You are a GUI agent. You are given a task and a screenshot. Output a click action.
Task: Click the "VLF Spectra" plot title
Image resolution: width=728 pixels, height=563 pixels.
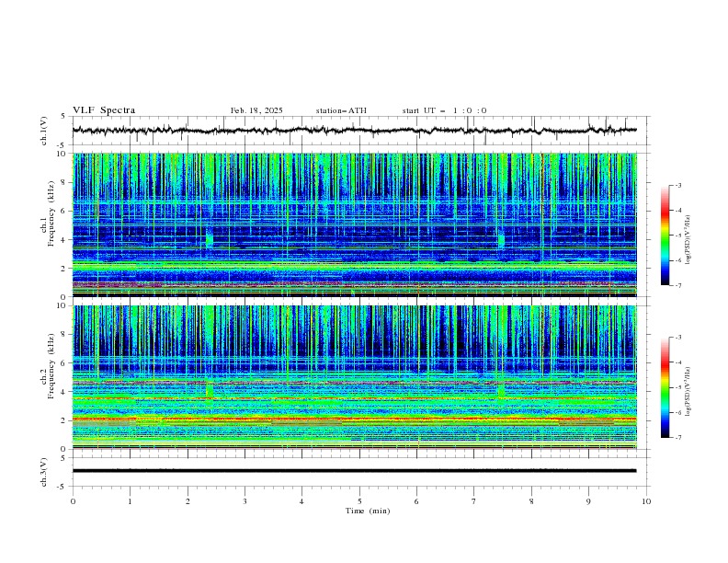[104, 110]
